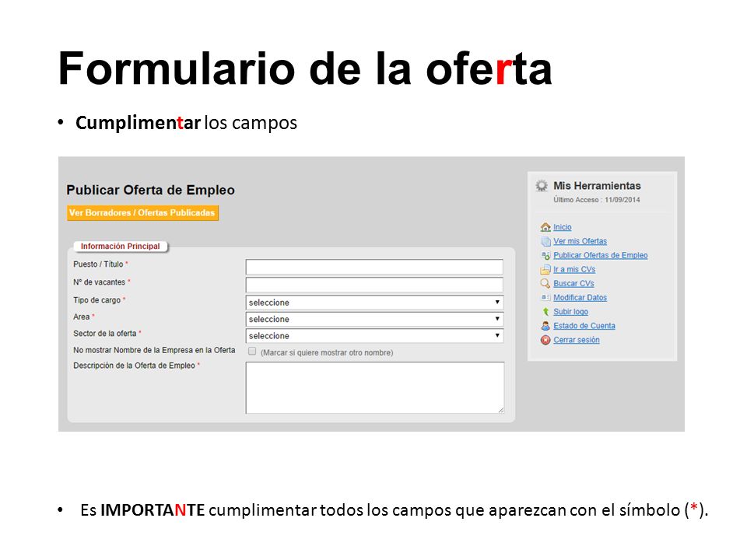Screen dimensions: 747x560
Task: Click the textarea resize grip corner
Action: click(500, 410)
